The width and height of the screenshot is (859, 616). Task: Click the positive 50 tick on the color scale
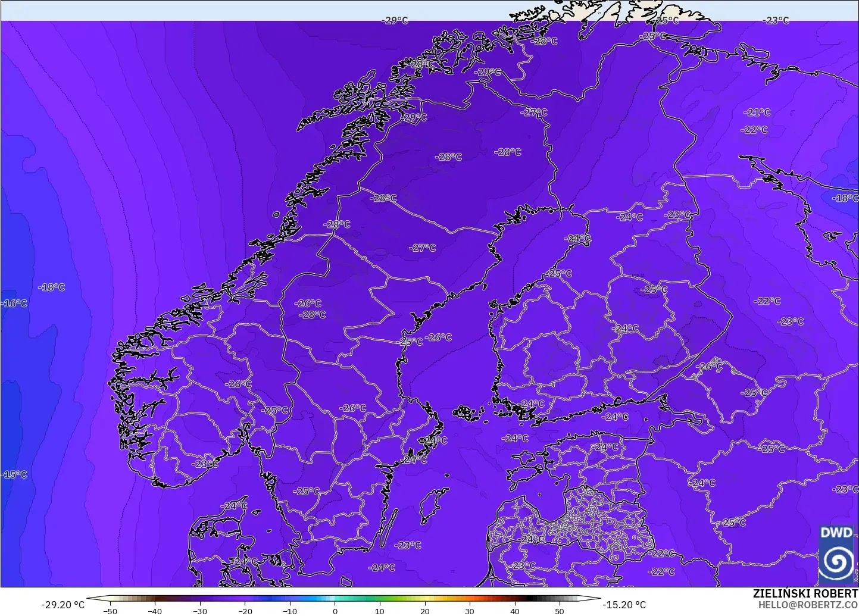[x=560, y=611]
